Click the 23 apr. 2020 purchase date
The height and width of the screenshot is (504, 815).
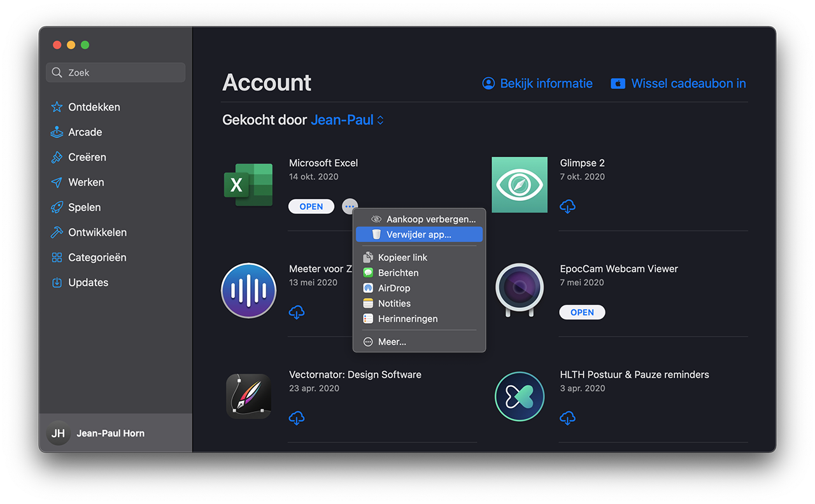point(314,388)
